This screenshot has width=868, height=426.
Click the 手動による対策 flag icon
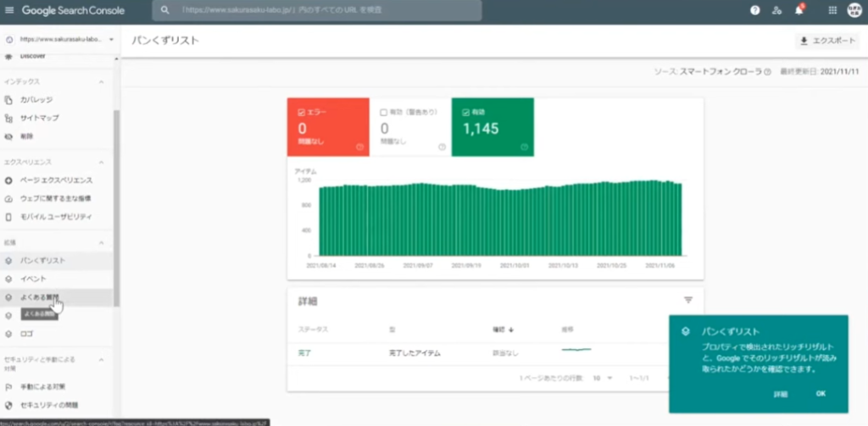tap(8, 387)
